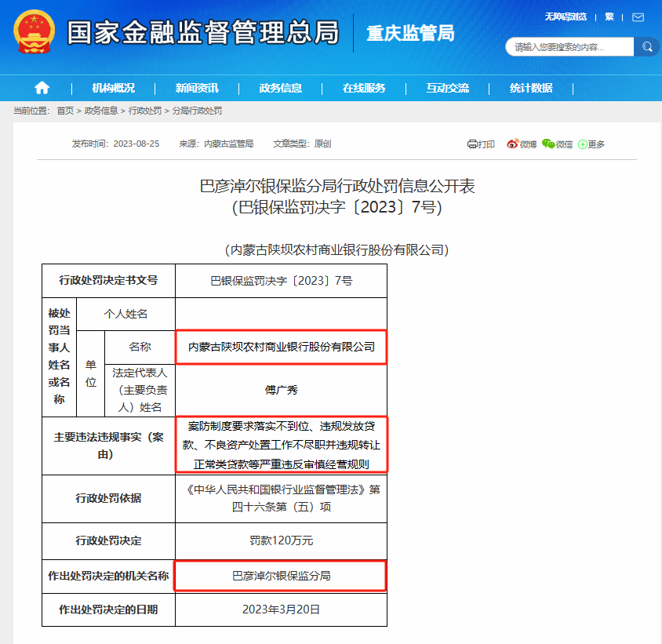Click the decision date 2023年3月20日
This screenshot has width=662, height=644.
[281, 609]
